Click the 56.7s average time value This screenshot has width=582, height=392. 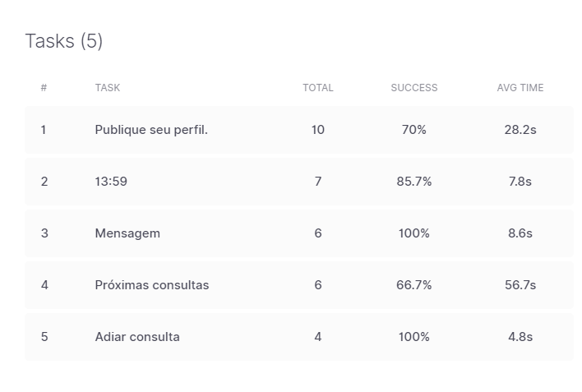click(x=520, y=285)
